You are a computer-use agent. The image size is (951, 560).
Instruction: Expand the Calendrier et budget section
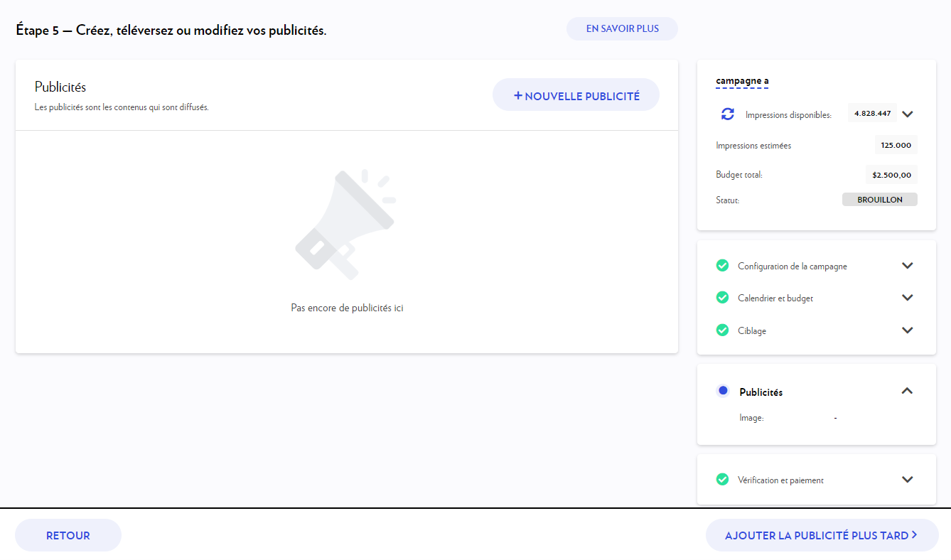[x=907, y=298]
